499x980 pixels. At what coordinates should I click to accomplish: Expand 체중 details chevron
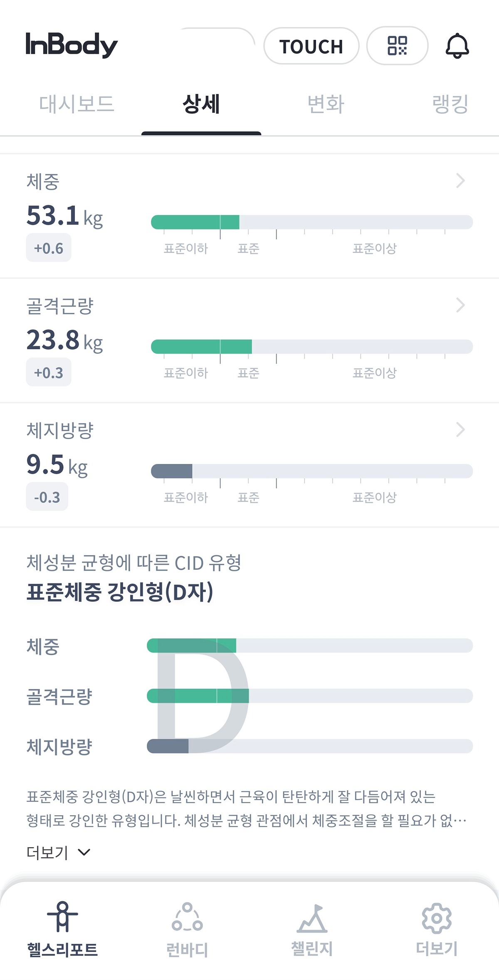(x=460, y=181)
